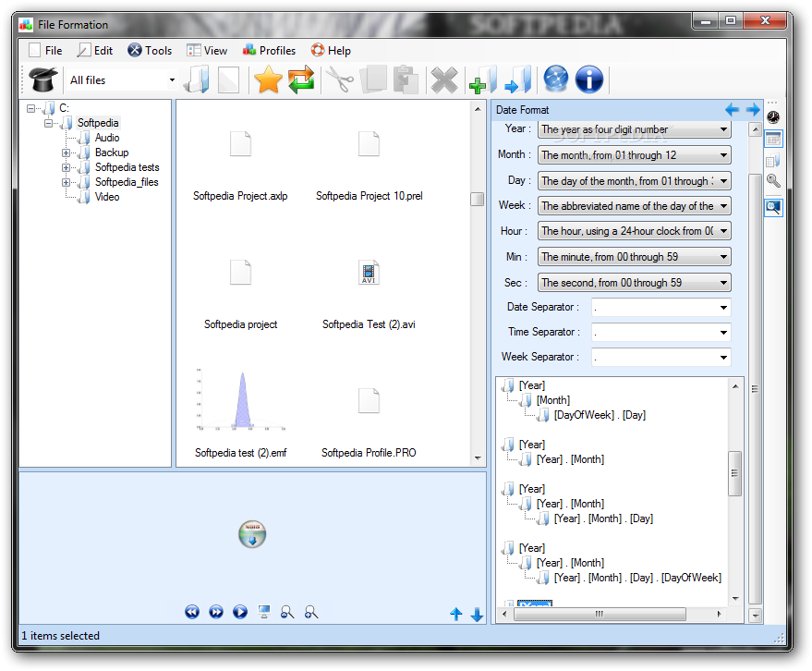Expand the Backup folder node
Image resolution: width=812 pixels, height=671 pixels.
tap(66, 152)
